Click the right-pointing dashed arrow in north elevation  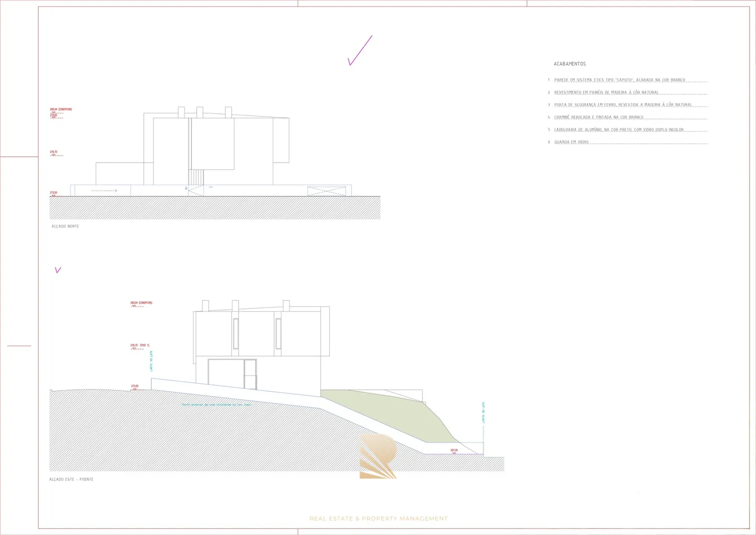coord(104,191)
